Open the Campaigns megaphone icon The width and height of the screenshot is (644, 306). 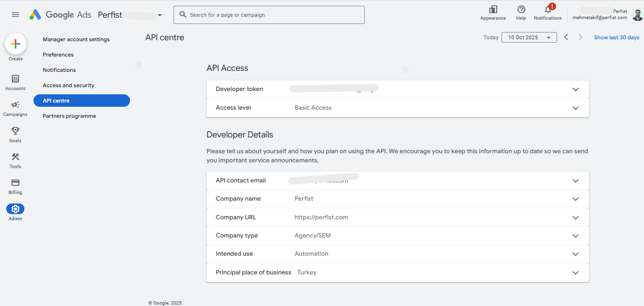coord(15,105)
